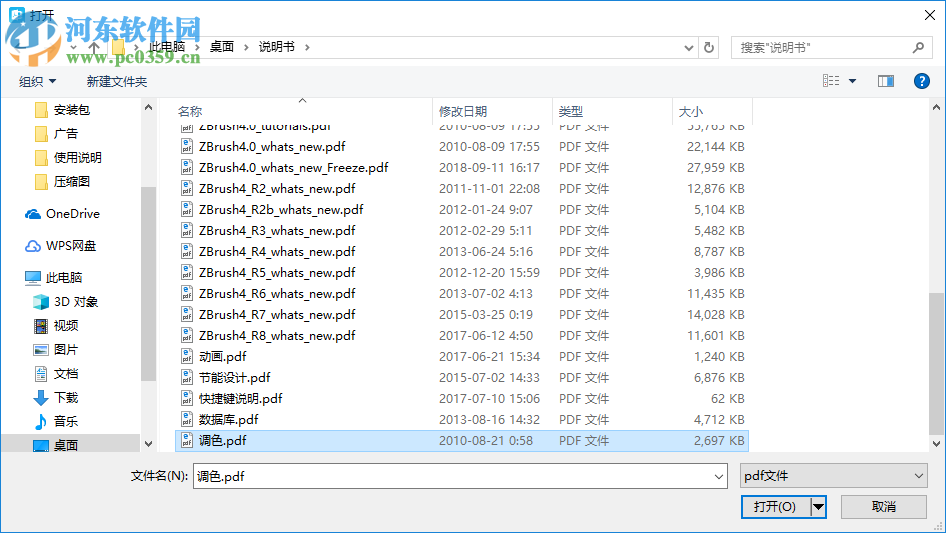This screenshot has width=946, height=533.
Task: Click 新建文件夹 button
Action: click(116, 81)
